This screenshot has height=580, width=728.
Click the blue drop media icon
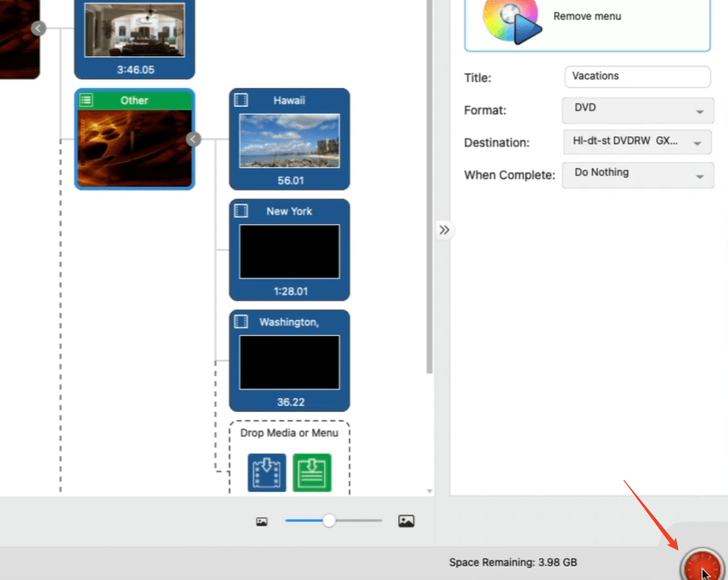click(266, 472)
